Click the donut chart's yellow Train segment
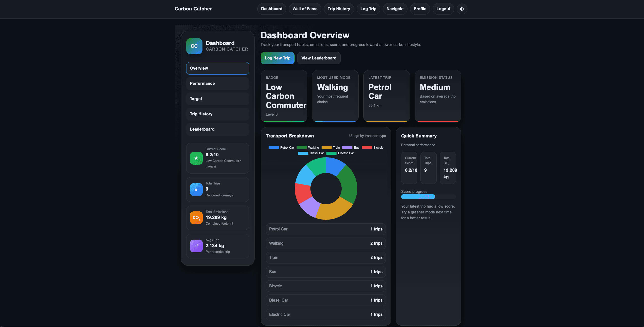This screenshot has width=644, height=327. pyautogui.click(x=334, y=210)
